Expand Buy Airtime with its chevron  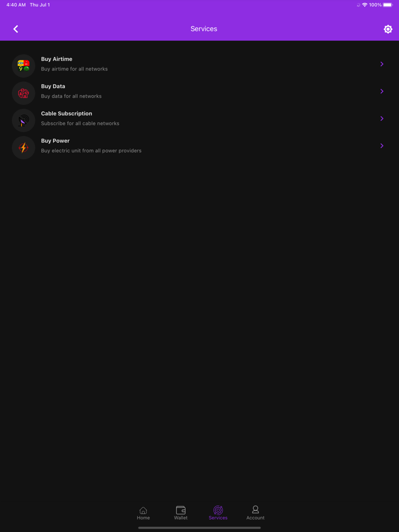382,64
